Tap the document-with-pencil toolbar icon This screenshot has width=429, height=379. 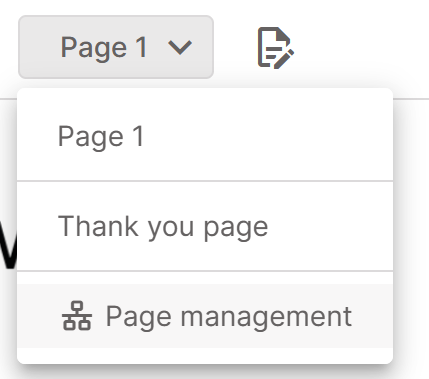tap(276, 48)
